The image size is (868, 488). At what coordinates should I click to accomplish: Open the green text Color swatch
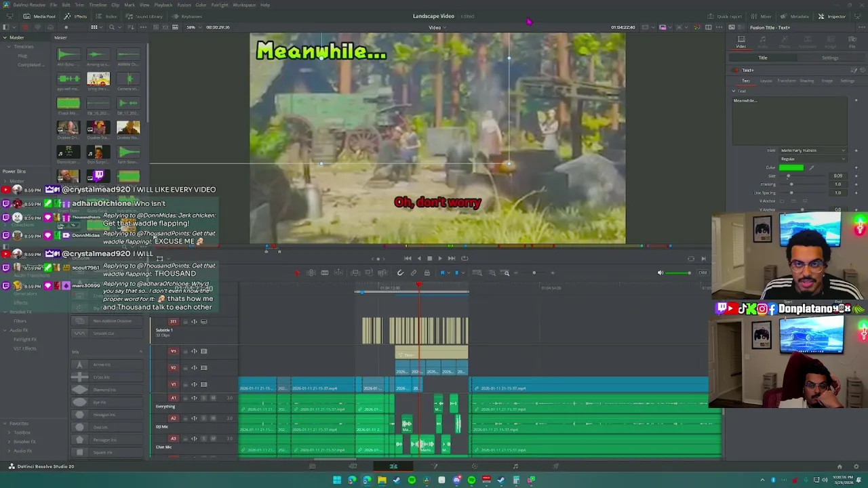click(791, 167)
